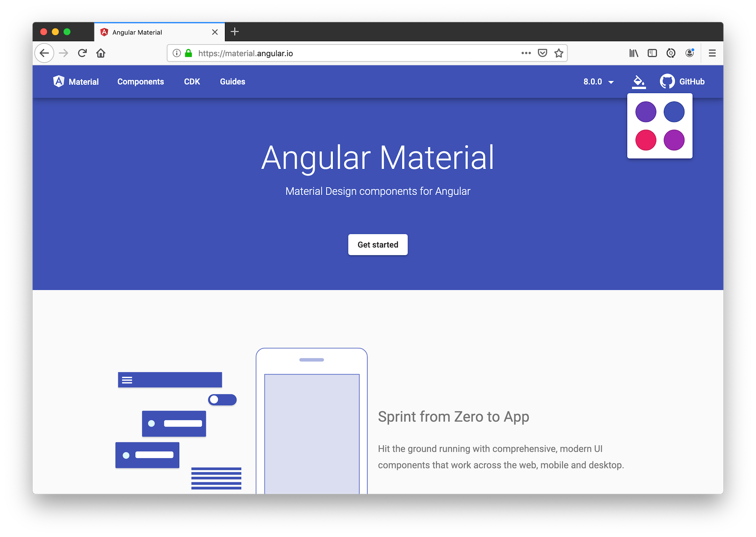The image size is (756, 537).
Task: Toggle the Firefox sidebar icon
Action: 652,53
